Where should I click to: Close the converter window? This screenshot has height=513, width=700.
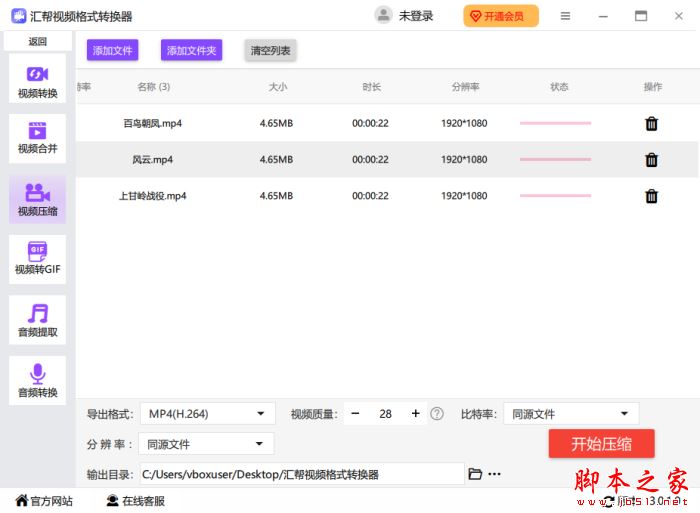tap(679, 16)
